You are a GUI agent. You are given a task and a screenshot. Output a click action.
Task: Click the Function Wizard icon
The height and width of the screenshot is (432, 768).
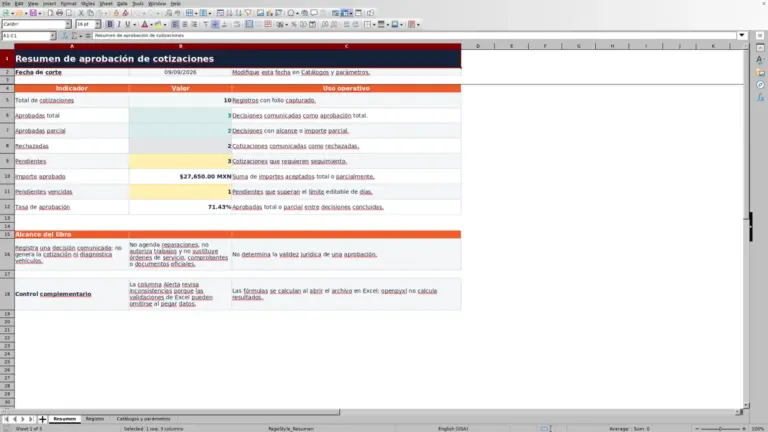click(65, 36)
